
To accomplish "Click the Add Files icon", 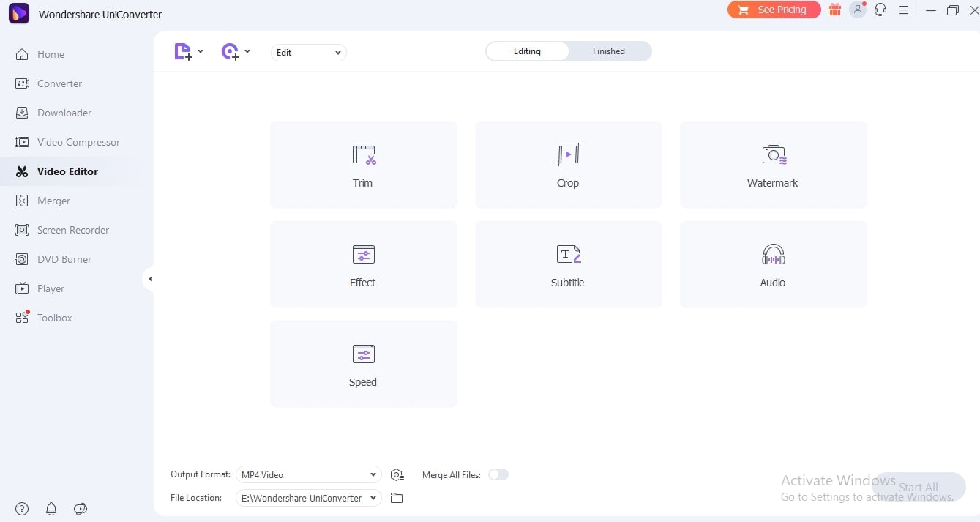I will click(183, 52).
